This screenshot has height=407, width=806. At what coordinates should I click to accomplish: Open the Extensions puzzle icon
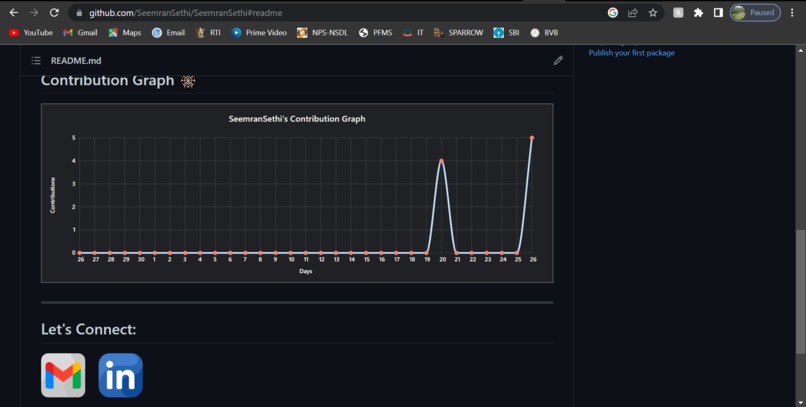click(x=698, y=13)
